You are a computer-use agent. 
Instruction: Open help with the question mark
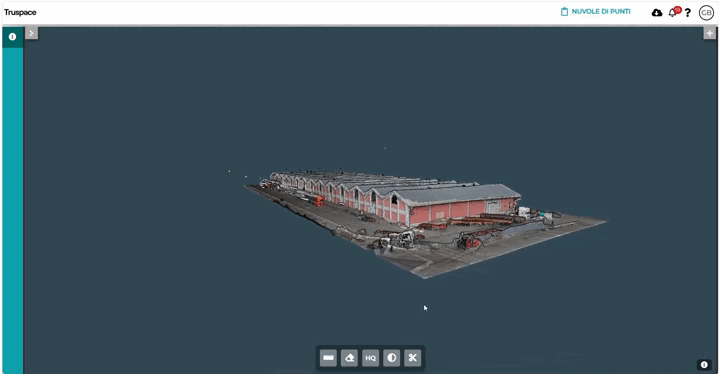pos(687,13)
